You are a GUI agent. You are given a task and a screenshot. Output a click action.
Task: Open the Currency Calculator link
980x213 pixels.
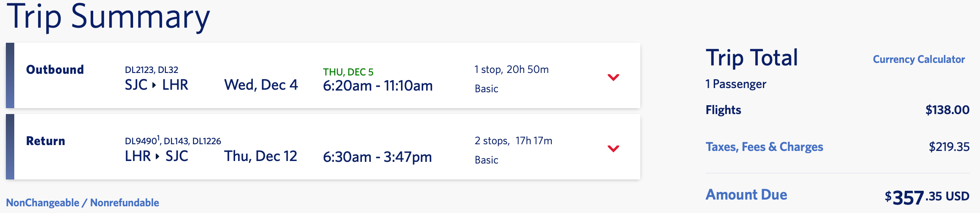tap(919, 60)
